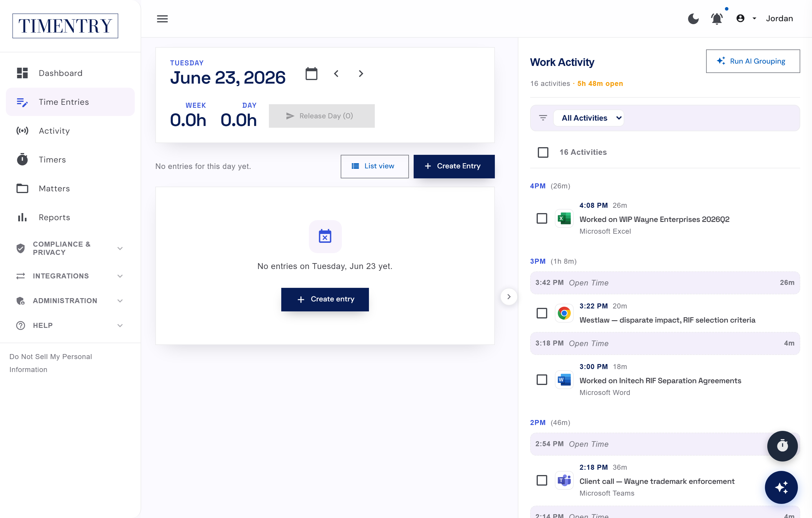Image resolution: width=812 pixels, height=518 pixels.
Task: Toggle the hamburger menu icon
Action: (162, 19)
